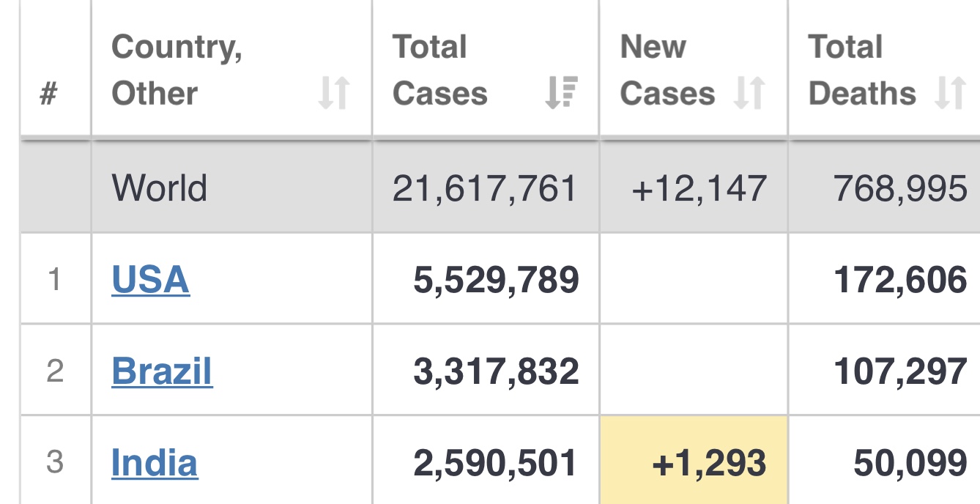The width and height of the screenshot is (980, 504).
Task: Sort table by Country, Other header
Action: [177, 70]
